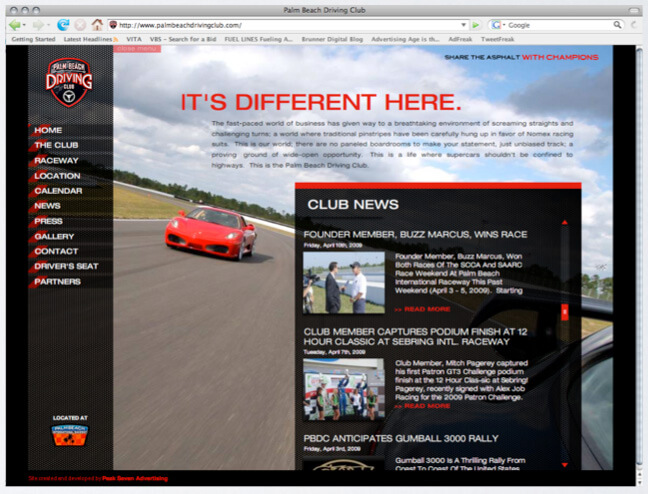648x494 pixels.
Task: Click the forward navigation arrow
Action: pos(38,25)
